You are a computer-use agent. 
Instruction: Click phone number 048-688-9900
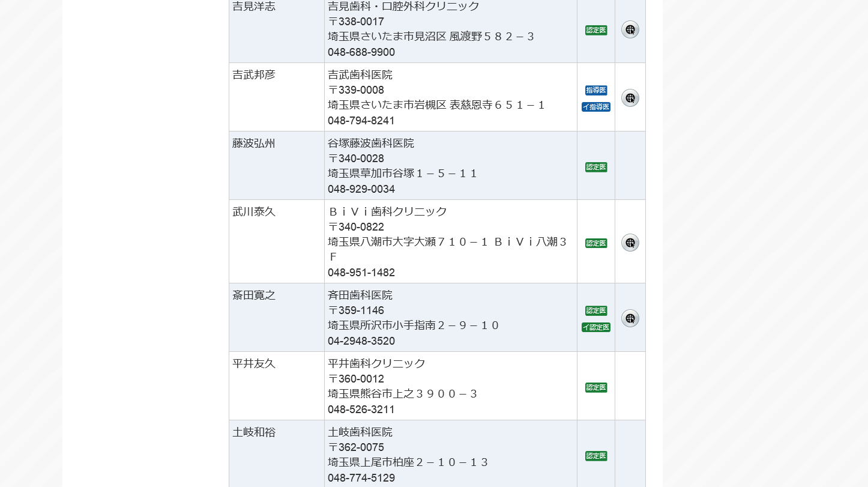pyautogui.click(x=361, y=52)
